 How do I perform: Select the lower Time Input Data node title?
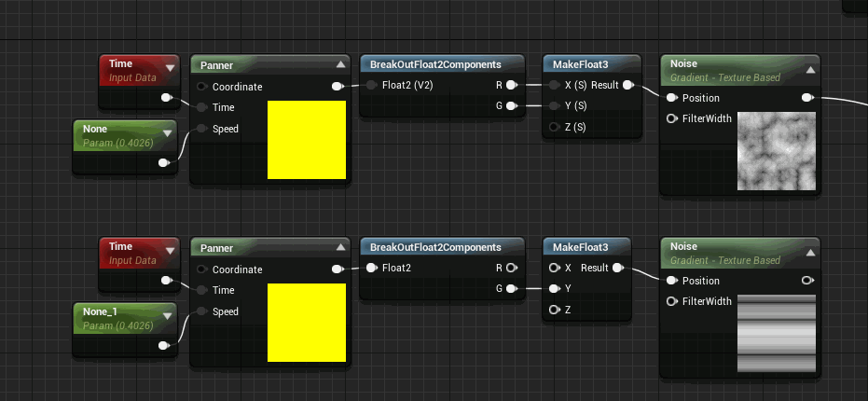(120, 246)
